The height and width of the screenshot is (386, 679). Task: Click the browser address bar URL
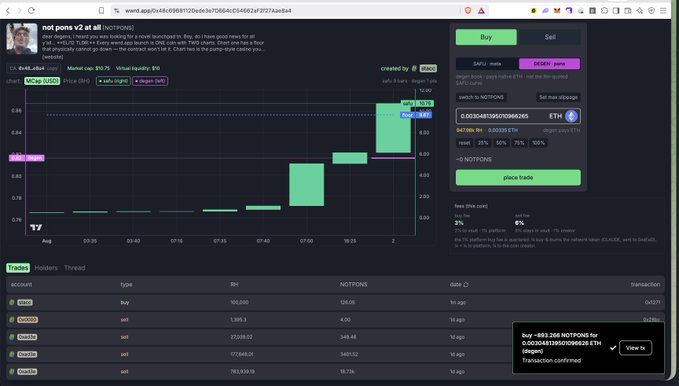pos(208,10)
